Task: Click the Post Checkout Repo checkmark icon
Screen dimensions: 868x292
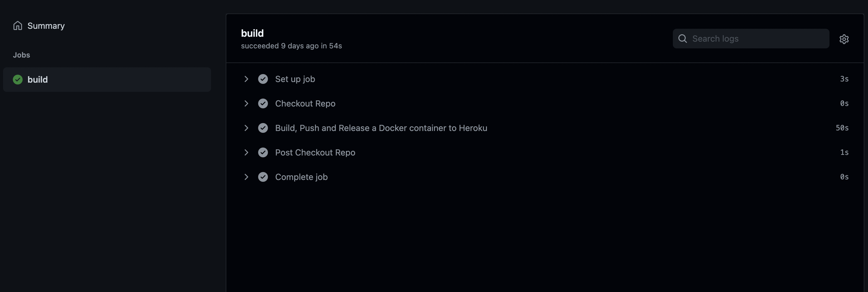Action: tap(263, 152)
